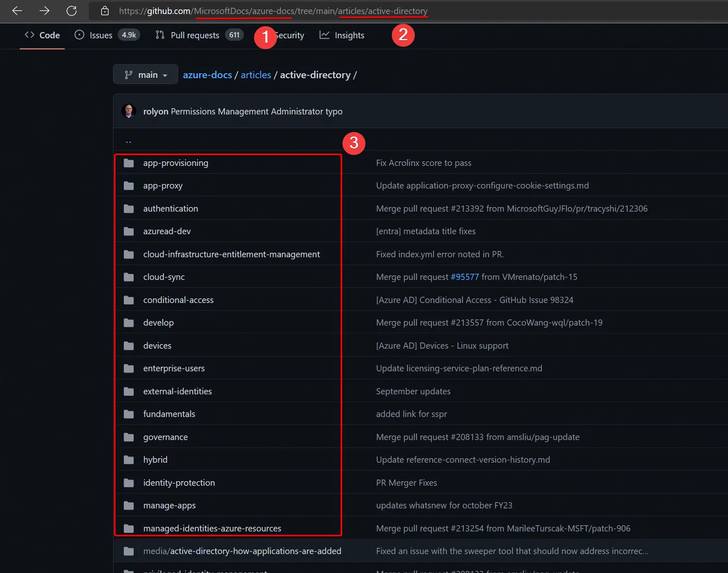Open the rolyon author link
This screenshot has width=728, height=573.
point(156,111)
